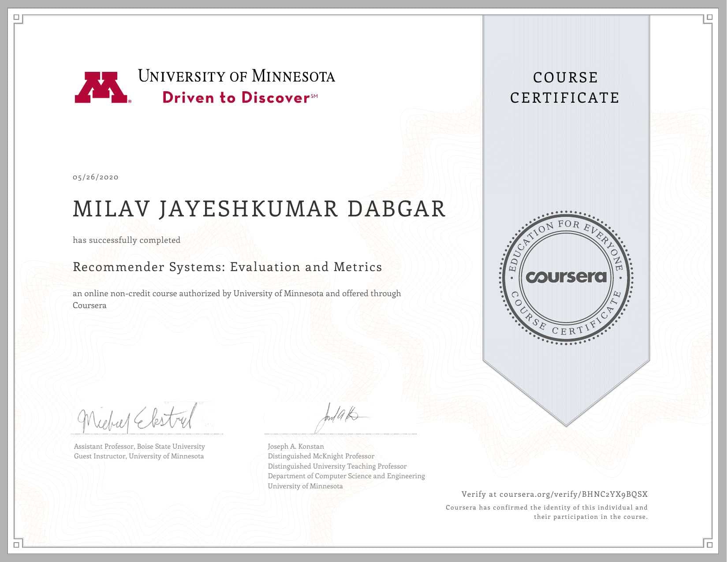
Task: Click the Coursera identity confirmation statement
Action: pyautogui.click(x=546, y=512)
